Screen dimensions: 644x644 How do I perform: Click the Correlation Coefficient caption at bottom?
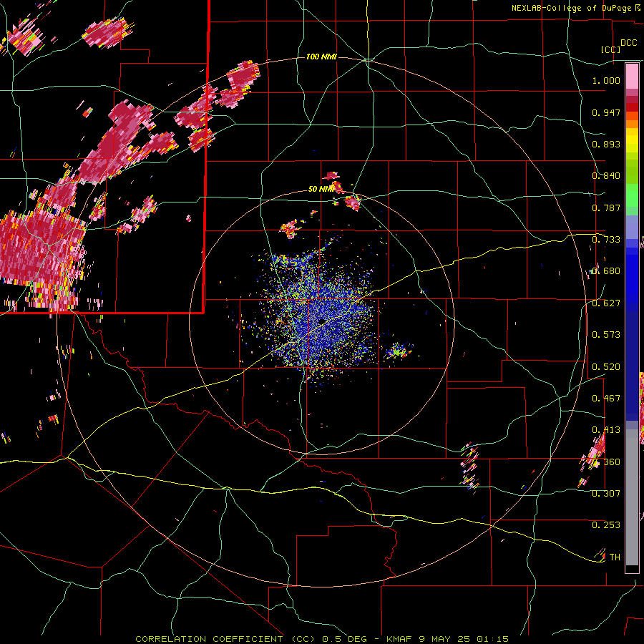click(x=322, y=639)
